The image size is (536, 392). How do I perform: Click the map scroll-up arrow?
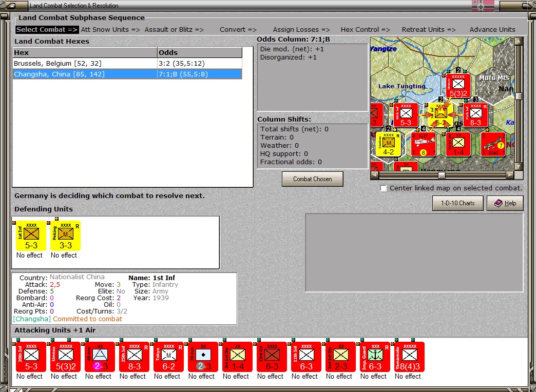coord(519,41)
